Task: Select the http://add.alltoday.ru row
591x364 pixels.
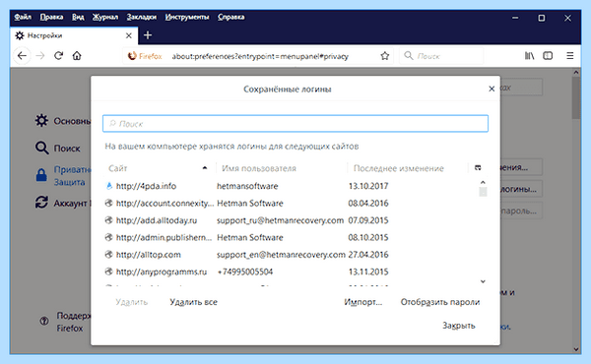Action: tap(292, 220)
